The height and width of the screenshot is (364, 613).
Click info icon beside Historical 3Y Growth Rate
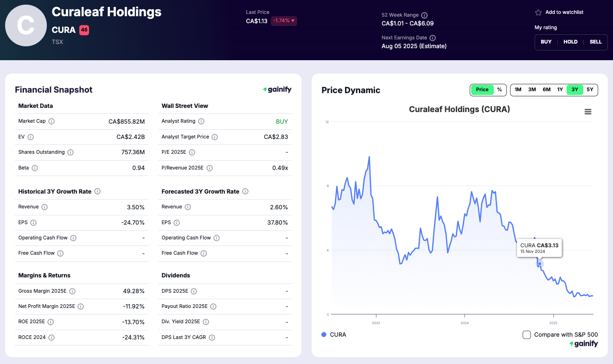click(x=97, y=191)
